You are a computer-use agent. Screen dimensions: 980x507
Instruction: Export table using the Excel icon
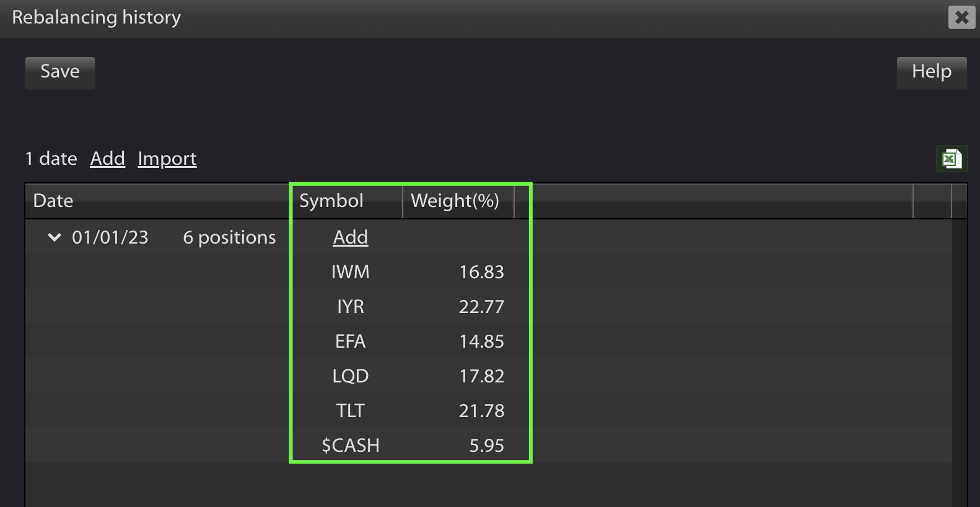click(952, 159)
